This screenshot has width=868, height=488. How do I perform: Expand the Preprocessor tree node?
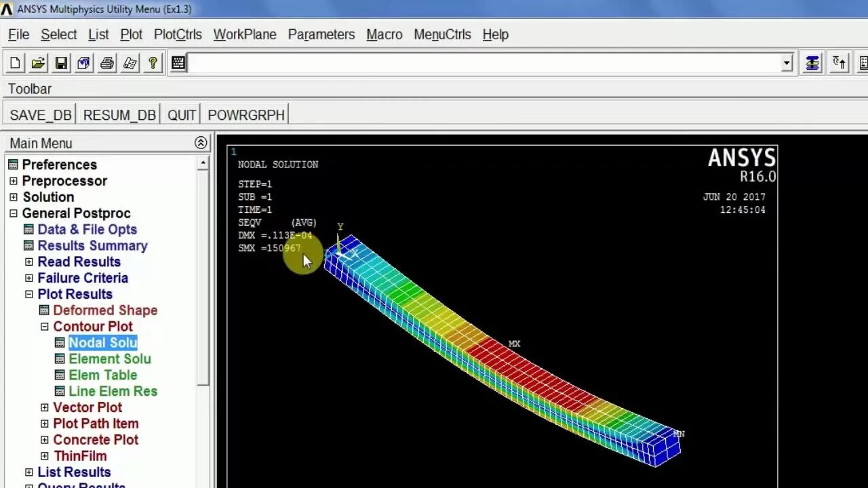click(x=13, y=181)
